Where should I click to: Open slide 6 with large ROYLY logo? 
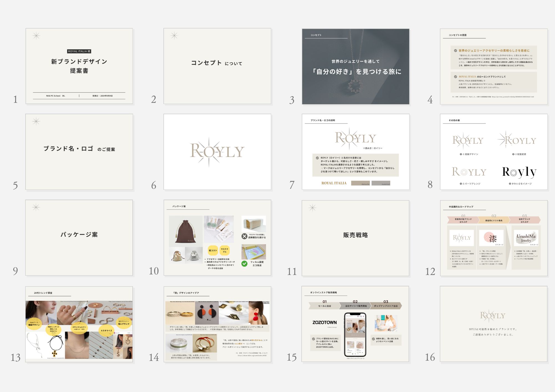(217, 152)
